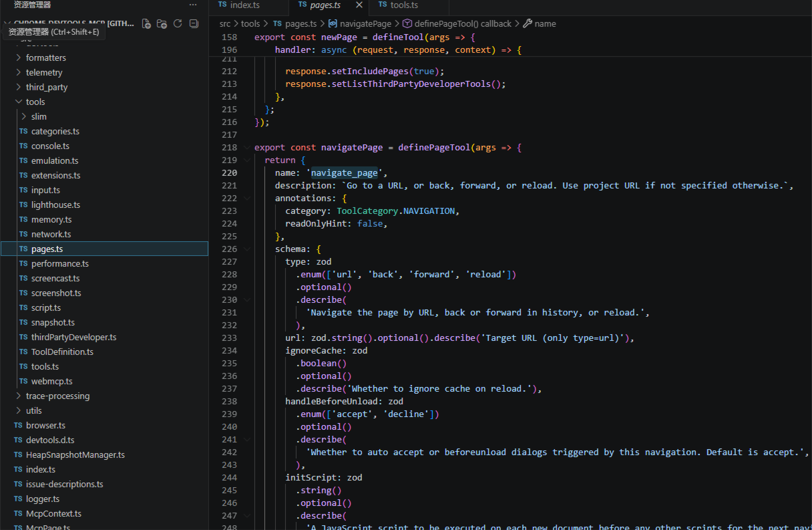Fold code at line 218 gutter chevron
Screen dimensions: 812x530
248,148
